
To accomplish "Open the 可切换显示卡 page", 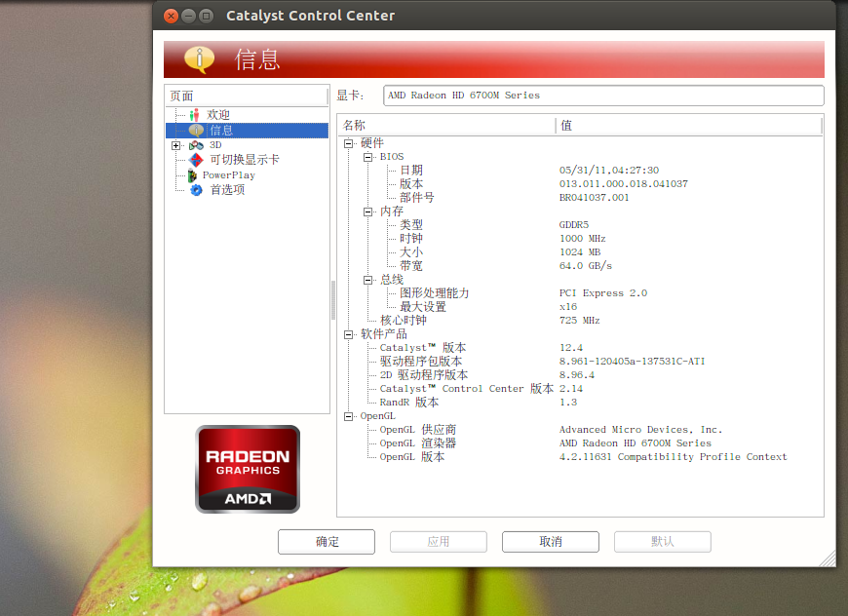I will tap(245, 160).
